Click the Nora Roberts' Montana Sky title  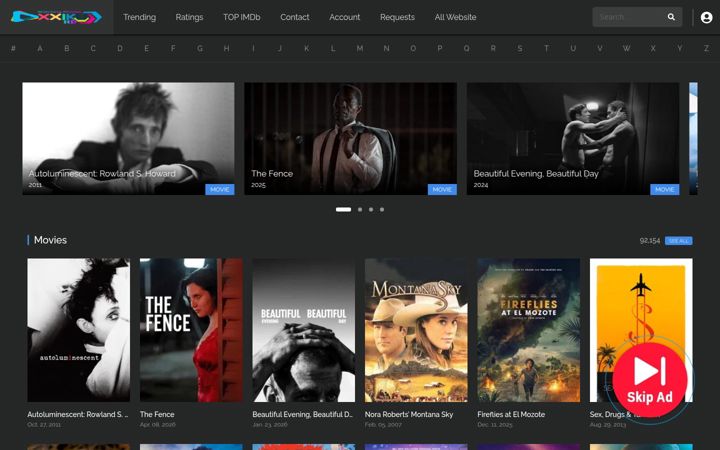409,414
